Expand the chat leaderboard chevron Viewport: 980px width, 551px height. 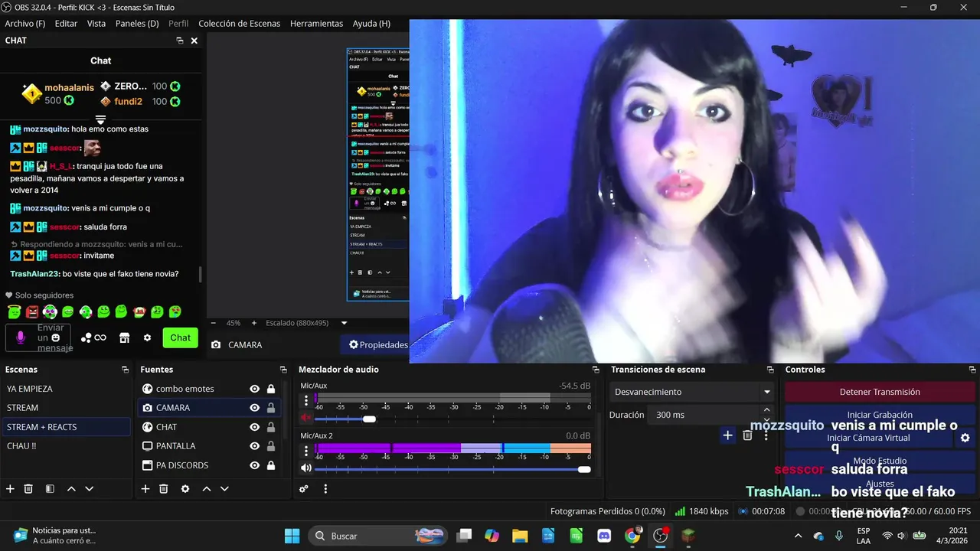100,119
